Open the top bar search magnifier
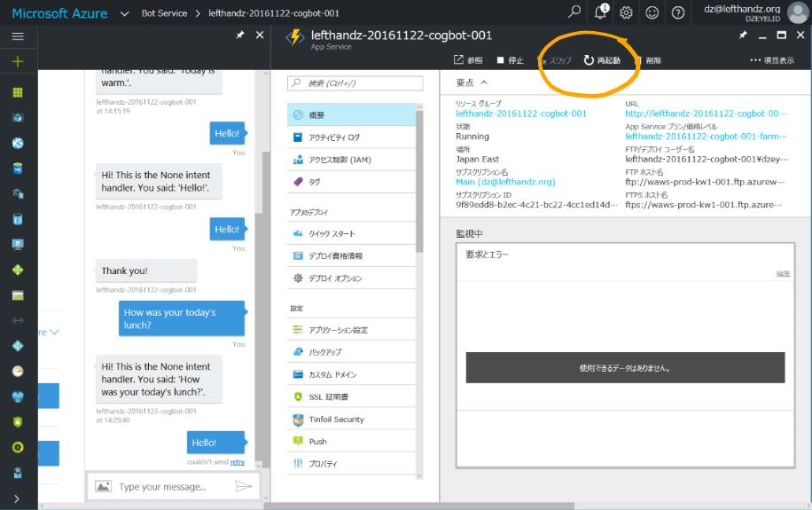The width and height of the screenshot is (812, 510). click(574, 12)
